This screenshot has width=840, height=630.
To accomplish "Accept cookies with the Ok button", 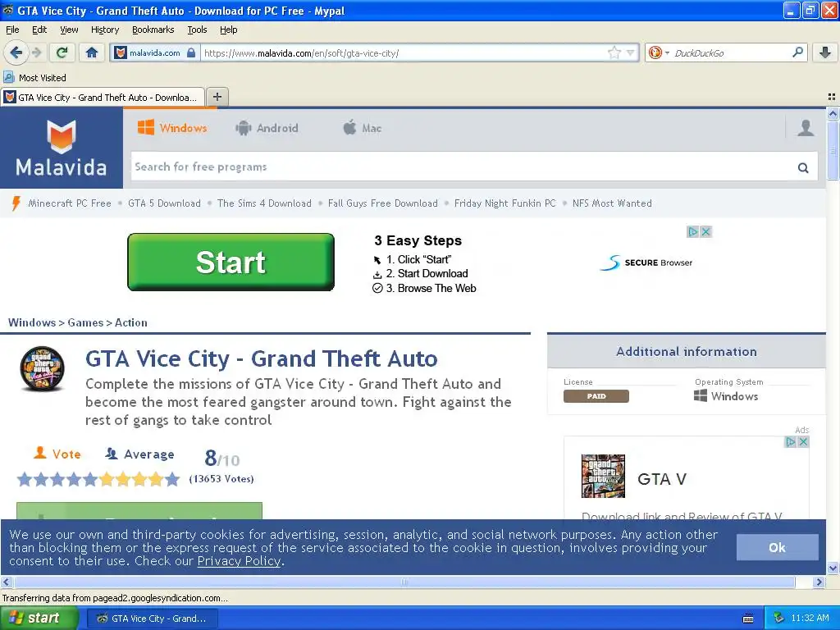I will (x=778, y=547).
